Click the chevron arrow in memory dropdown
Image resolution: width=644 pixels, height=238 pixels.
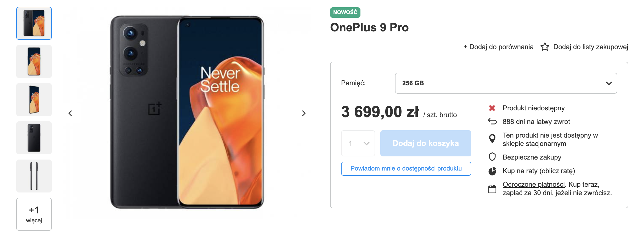pyautogui.click(x=609, y=83)
